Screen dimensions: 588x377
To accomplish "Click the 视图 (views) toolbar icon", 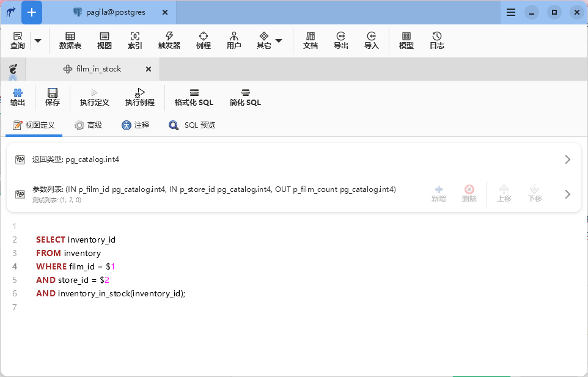I will [x=105, y=40].
